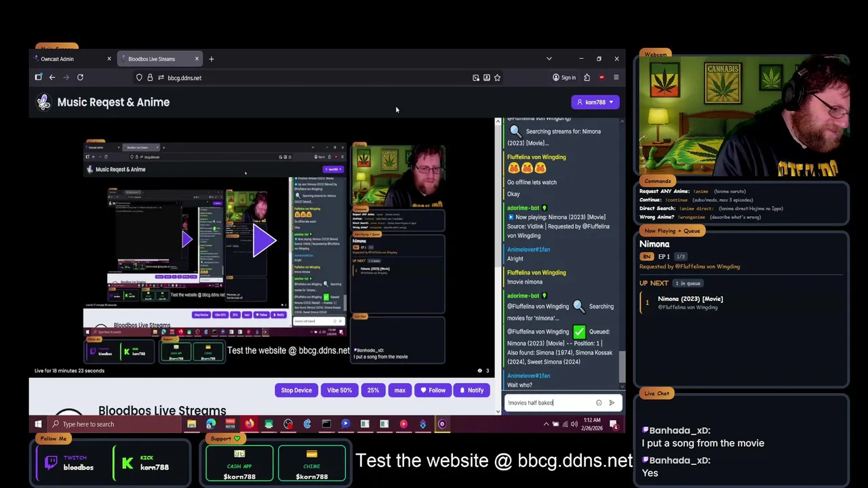Open the purple circle app in the taskbar
This screenshot has width=868, height=488.
coord(441,424)
